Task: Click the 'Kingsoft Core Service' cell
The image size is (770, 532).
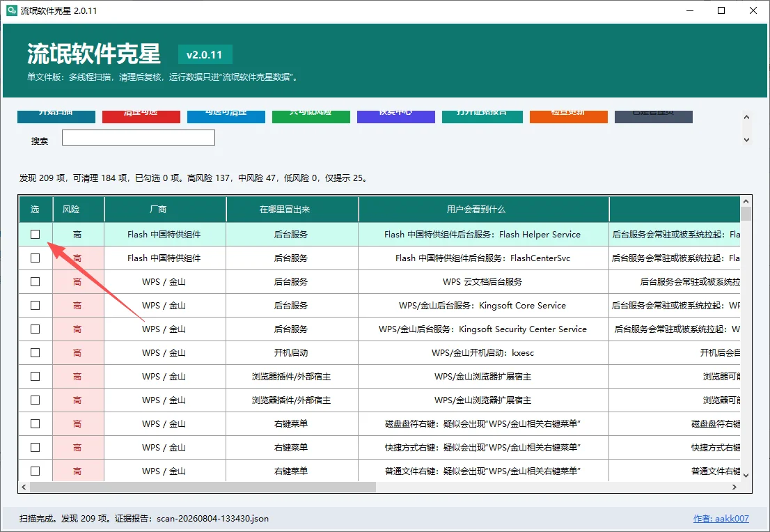Action: coord(483,305)
